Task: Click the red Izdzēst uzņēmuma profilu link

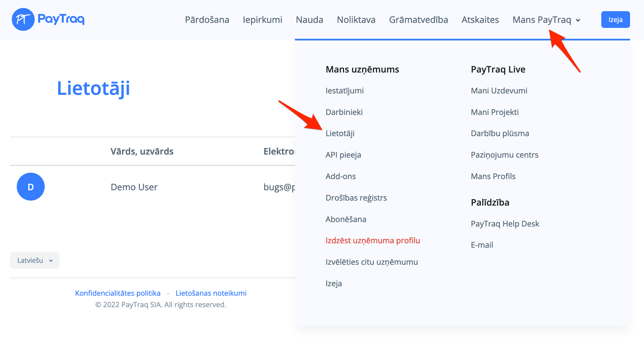Action: [x=373, y=240]
